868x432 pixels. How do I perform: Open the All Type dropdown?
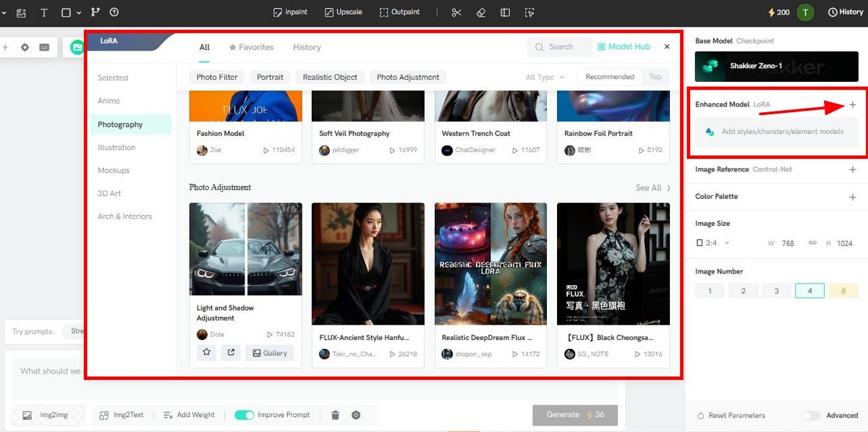(x=545, y=77)
